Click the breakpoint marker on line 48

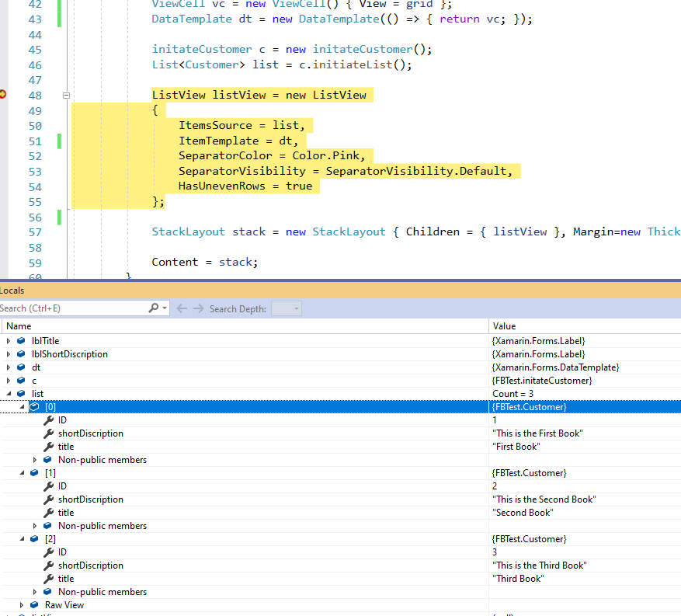[x=2, y=94]
